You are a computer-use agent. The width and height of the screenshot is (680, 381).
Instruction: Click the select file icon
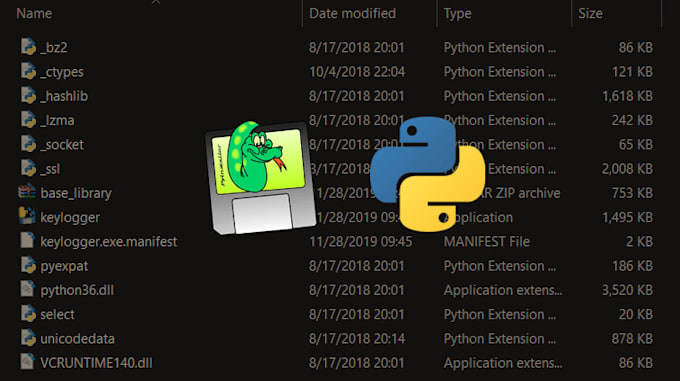(x=28, y=314)
